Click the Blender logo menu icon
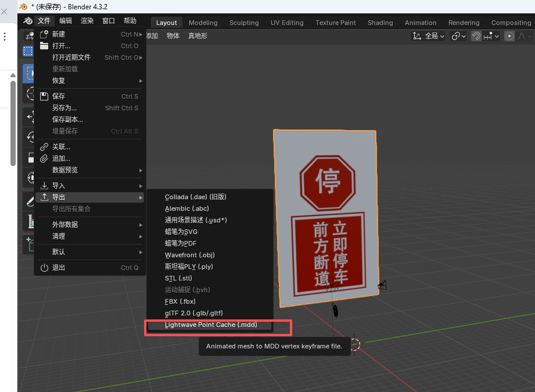535x392 pixels. click(27, 21)
